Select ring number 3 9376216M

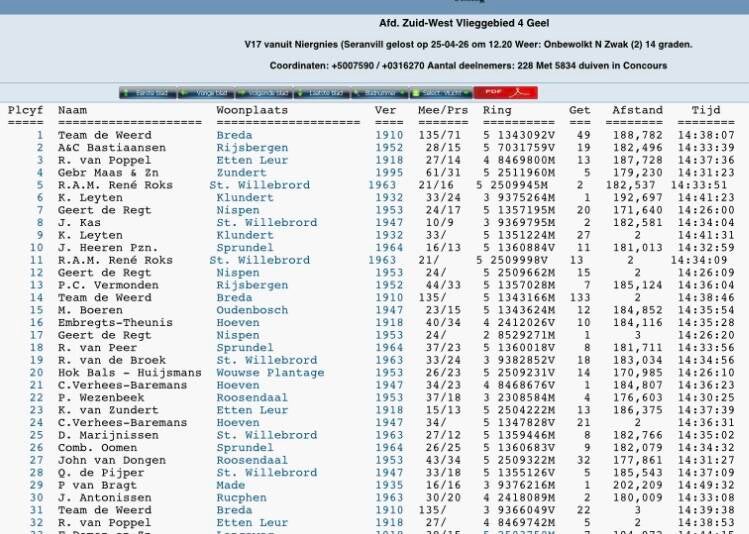click(x=519, y=485)
